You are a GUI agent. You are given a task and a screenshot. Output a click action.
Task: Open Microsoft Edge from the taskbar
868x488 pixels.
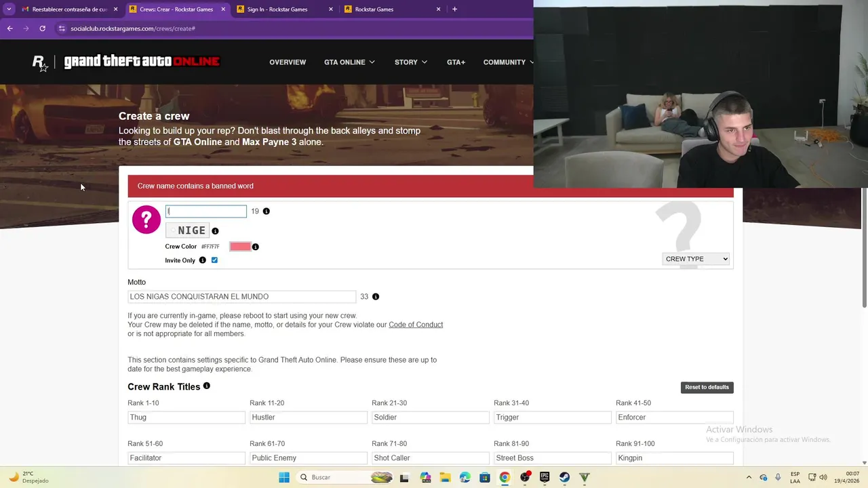click(465, 477)
